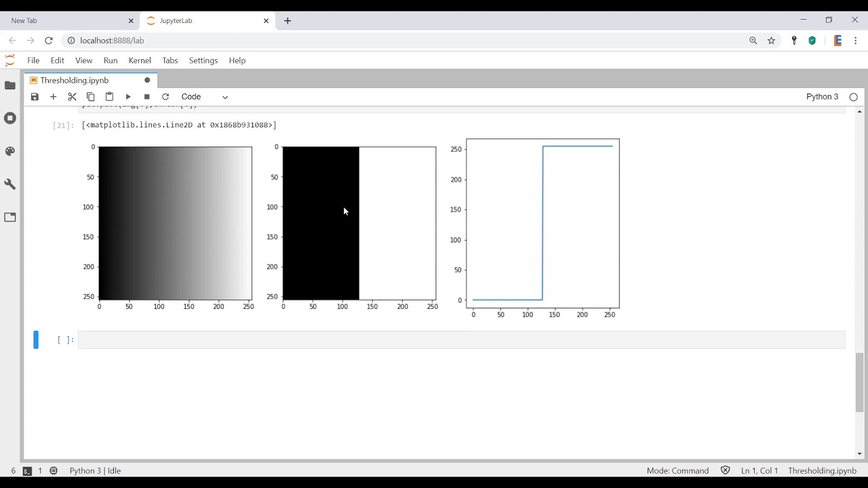This screenshot has height=488, width=868.
Task: Reload the browser page
Action: pos(49,41)
